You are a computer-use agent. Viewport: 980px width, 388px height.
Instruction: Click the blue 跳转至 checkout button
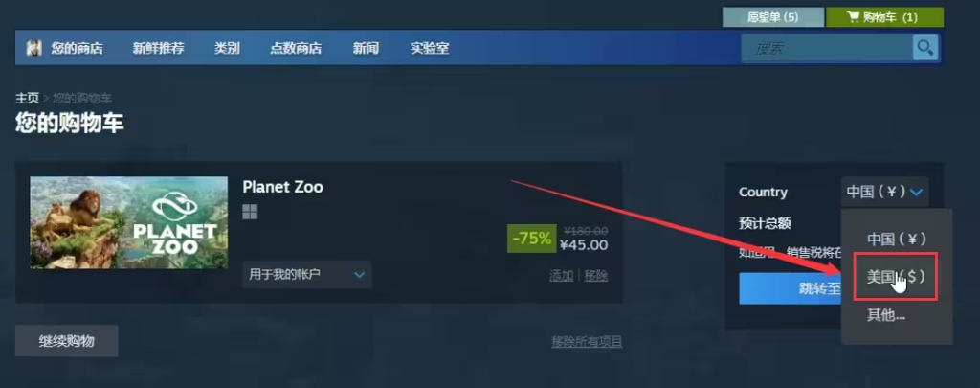tap(790, 288)
